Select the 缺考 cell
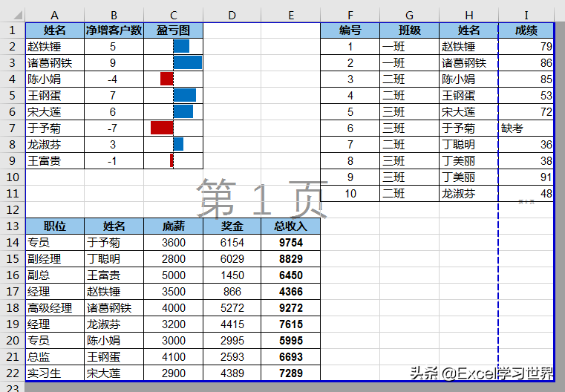Screen dimensions: 565x392 click(526, 128)
